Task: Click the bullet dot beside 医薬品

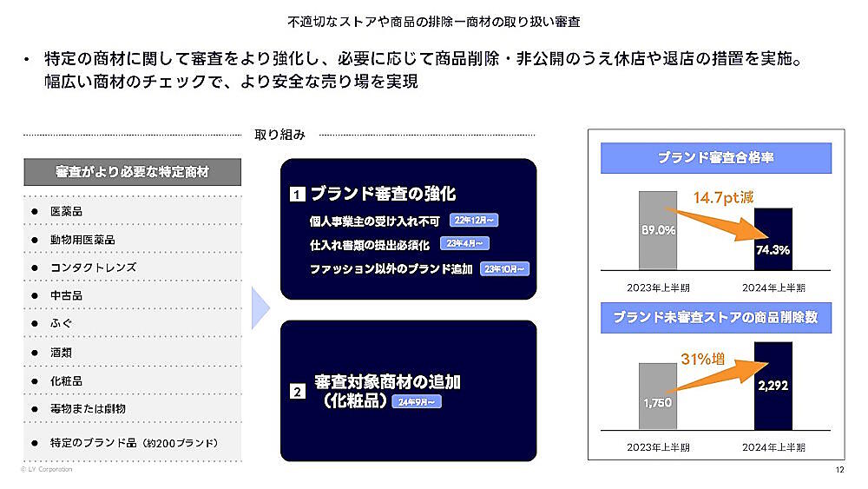Action: (x=35, y=211)
